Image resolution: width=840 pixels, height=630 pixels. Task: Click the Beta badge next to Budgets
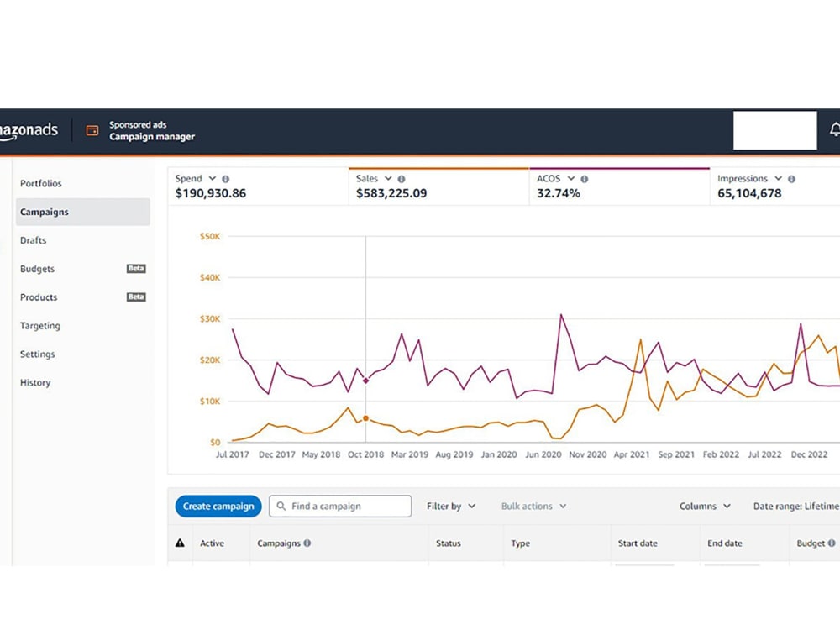(x=136, y=269)
